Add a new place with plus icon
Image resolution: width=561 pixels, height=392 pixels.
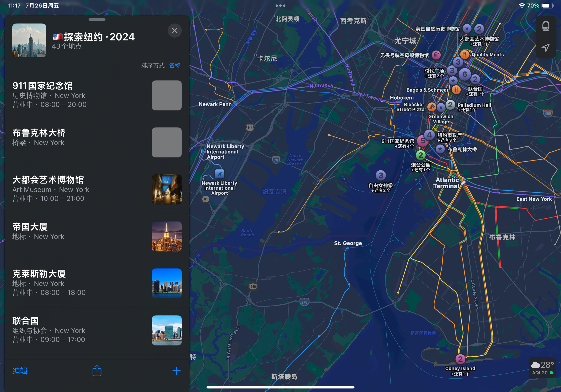tap(176, 371)
